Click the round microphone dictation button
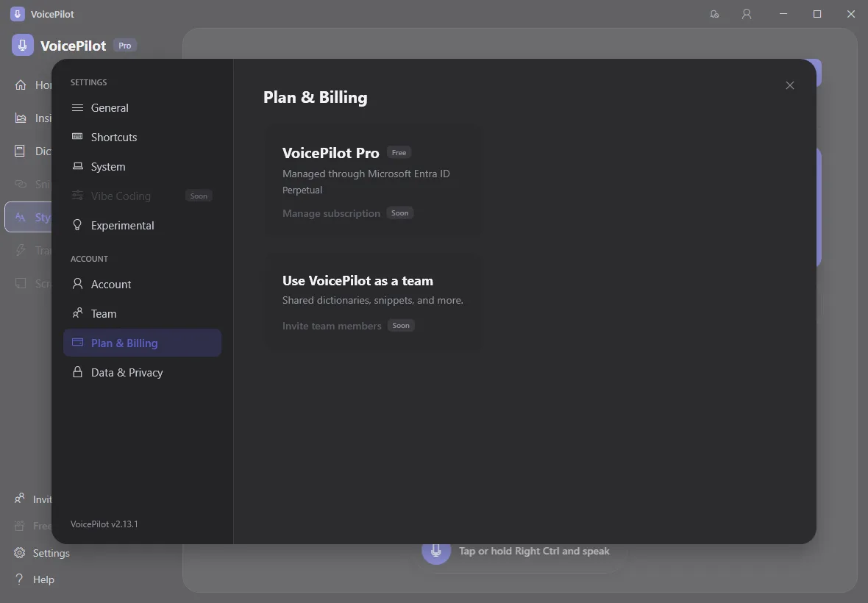This screenshot has width=868, height=603. 436,551
